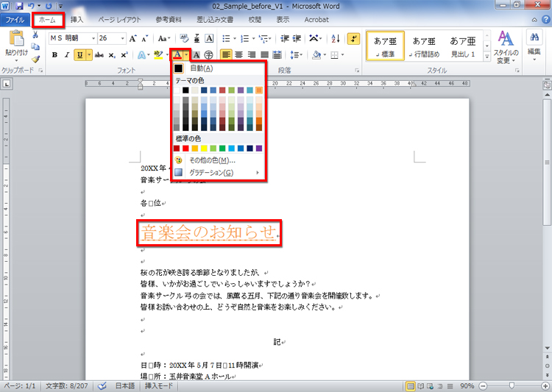
Task: Select justify alignment button
Action: pos(264,55)
